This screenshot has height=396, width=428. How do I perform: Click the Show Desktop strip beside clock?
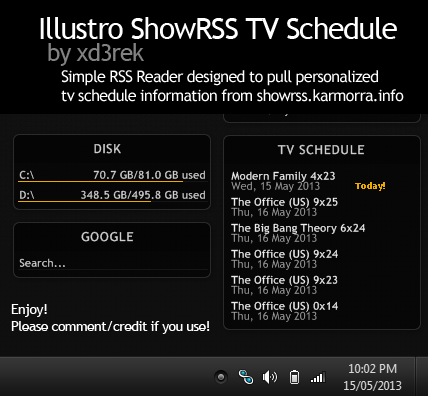pos(421,377)
